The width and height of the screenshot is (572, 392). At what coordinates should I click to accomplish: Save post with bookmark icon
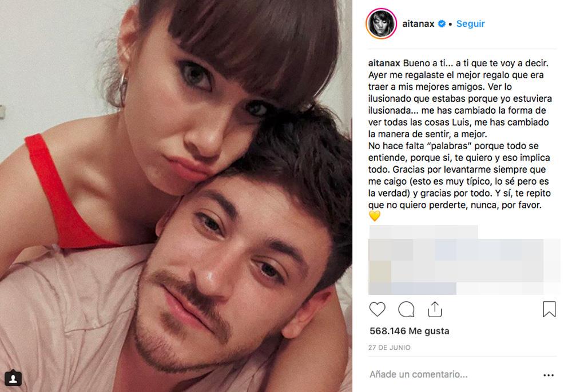click(x=549, y=309)
